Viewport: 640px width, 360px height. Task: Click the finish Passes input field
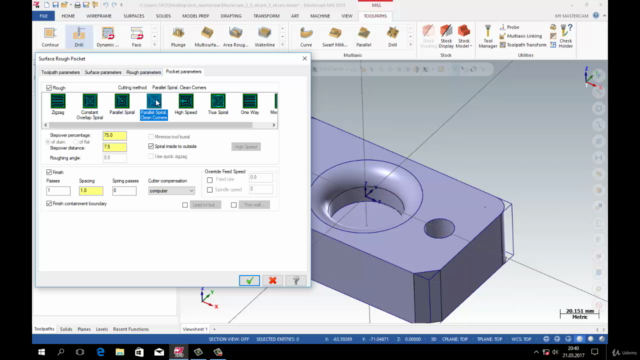click(58, 191)
